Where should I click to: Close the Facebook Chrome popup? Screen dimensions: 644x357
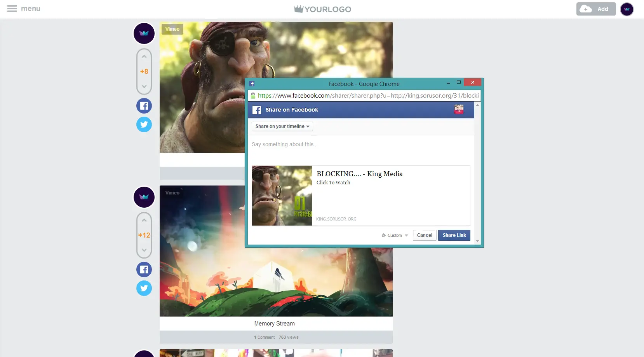[x=472, y=82]
